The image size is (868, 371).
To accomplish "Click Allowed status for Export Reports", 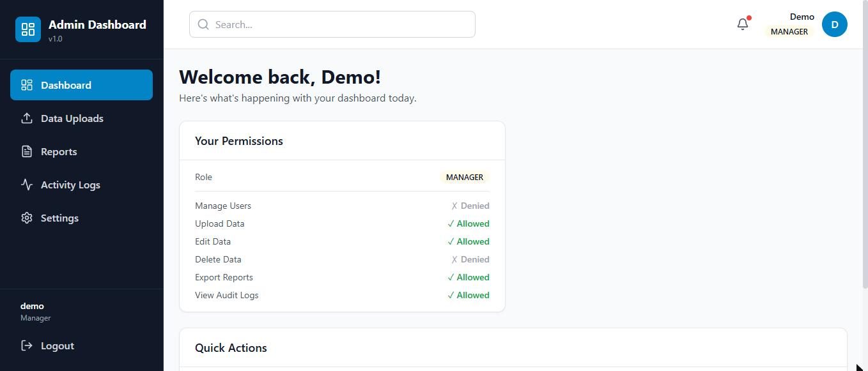I will (469, 277).
